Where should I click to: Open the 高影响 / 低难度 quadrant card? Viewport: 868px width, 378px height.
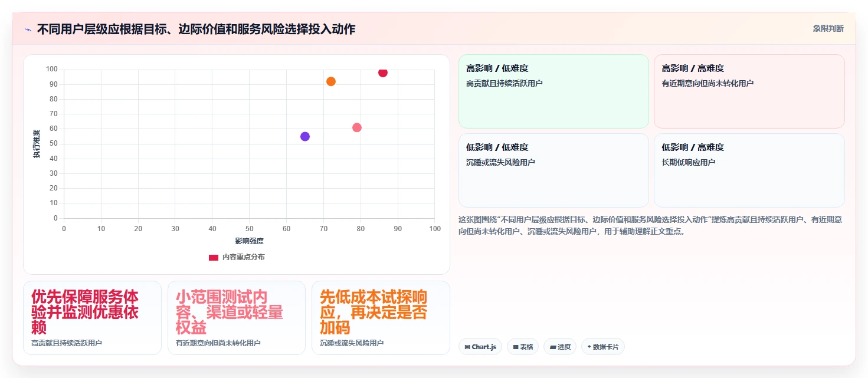click(x=553, y=91)
